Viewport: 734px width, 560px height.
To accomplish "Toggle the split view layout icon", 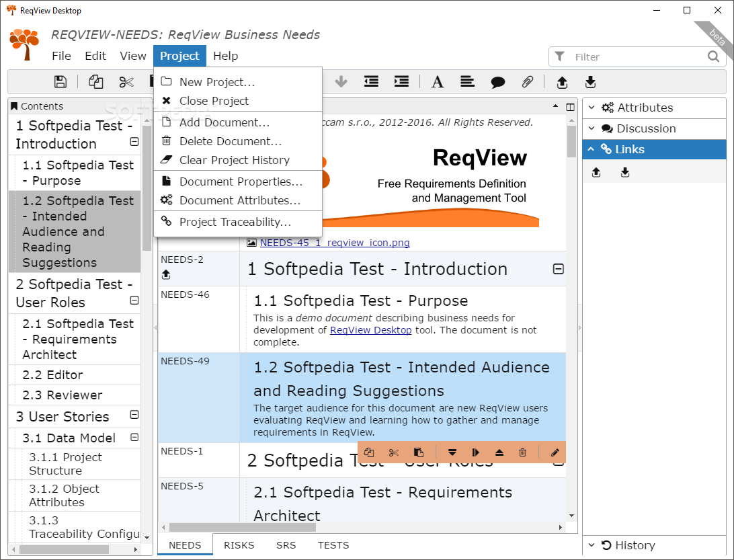I will pyautogui.click(x=570, y=107).
